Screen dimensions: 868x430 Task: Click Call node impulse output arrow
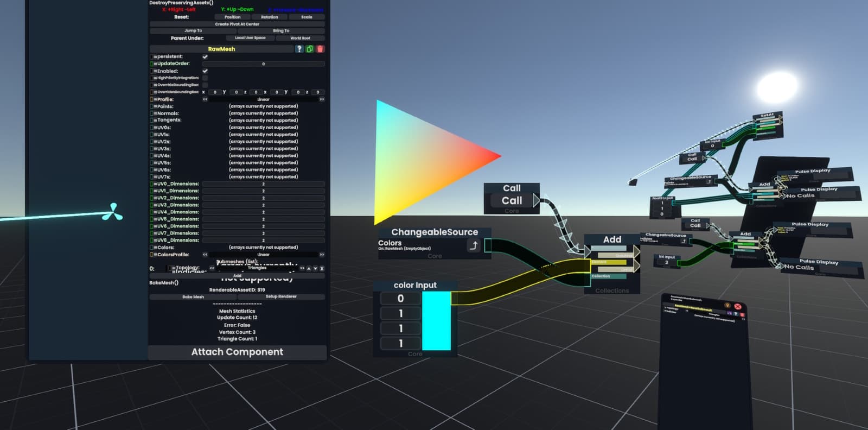click(536, 201)
